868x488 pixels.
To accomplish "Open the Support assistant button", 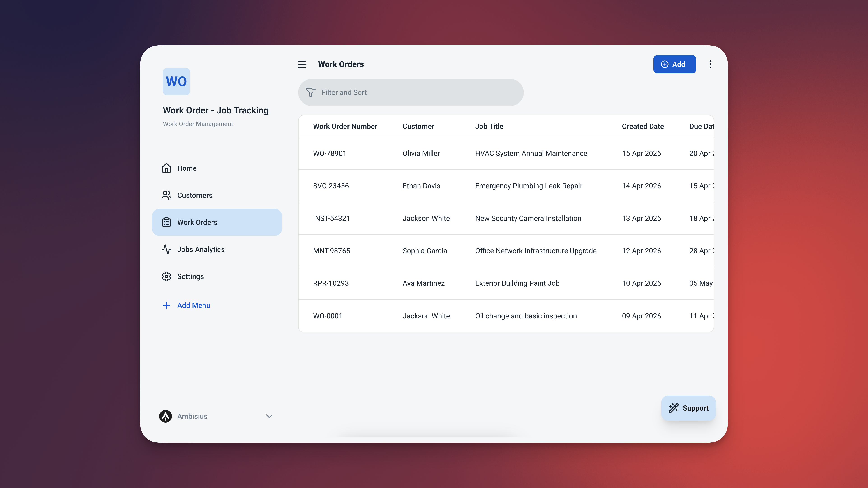I will tap(688, 408).
